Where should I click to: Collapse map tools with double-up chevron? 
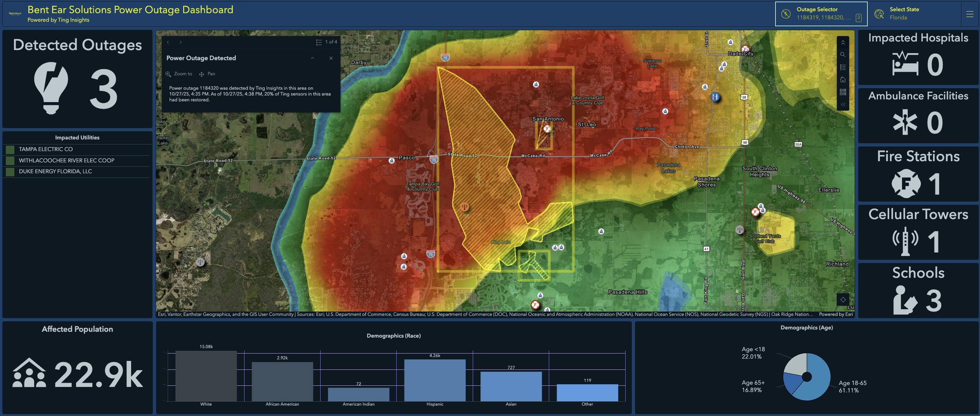pos(843,42)
